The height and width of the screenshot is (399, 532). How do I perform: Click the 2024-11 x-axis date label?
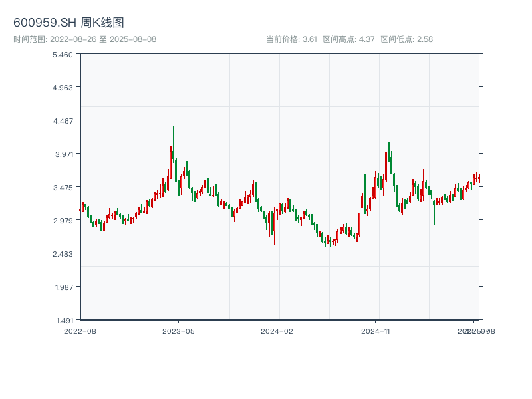pyautogui.click(x=376, y=331)
